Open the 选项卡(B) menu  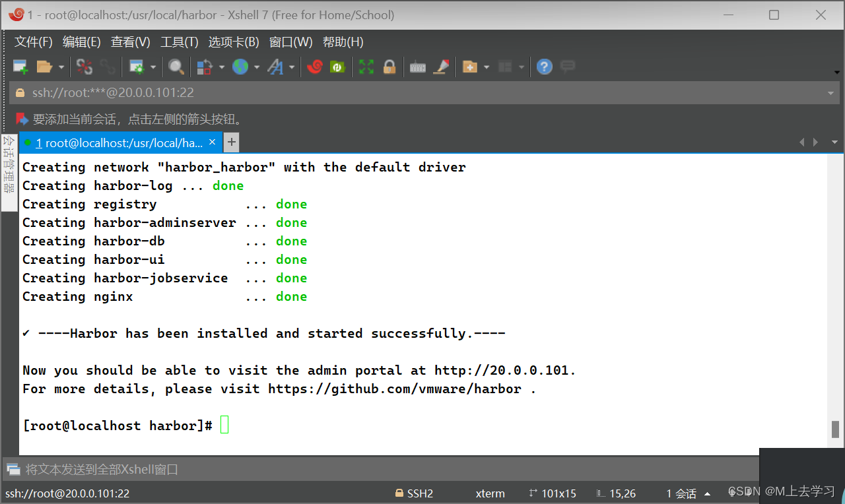(x=234, y=42)
